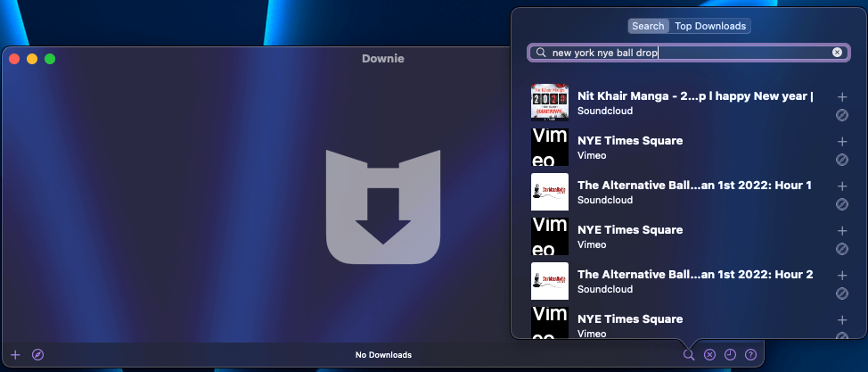
Task: Add NYE Times Square between Hour 1 and Hour 2
Action: (842, 231)
